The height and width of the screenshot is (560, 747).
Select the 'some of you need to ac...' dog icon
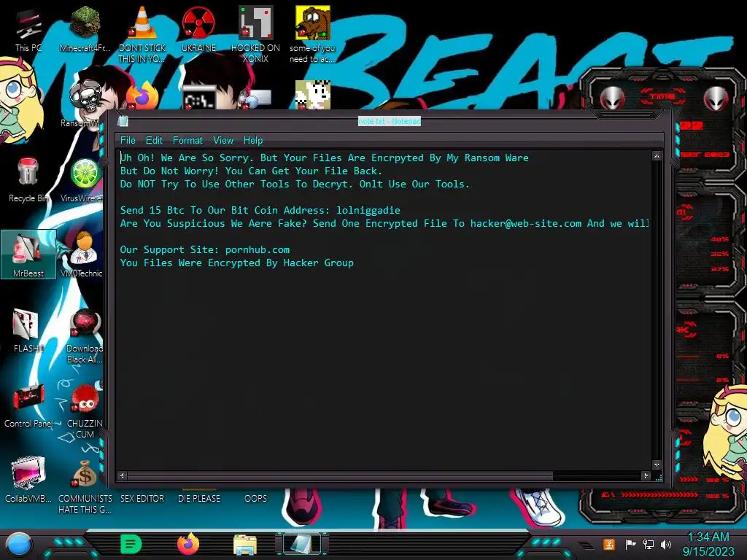point(312,34)
